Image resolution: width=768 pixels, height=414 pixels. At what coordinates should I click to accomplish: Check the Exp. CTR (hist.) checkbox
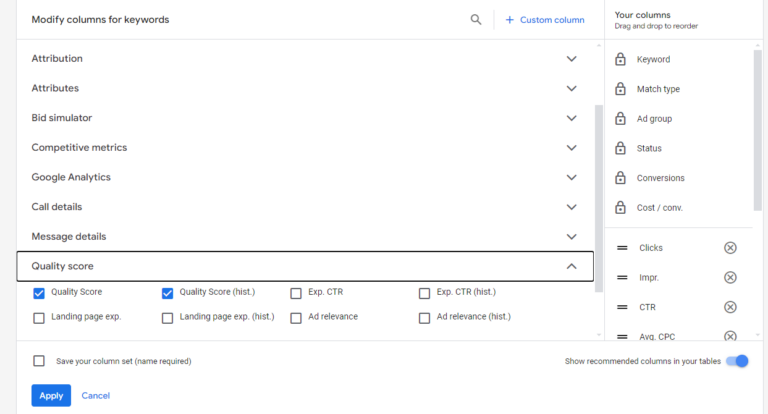(x=425, y=293)
